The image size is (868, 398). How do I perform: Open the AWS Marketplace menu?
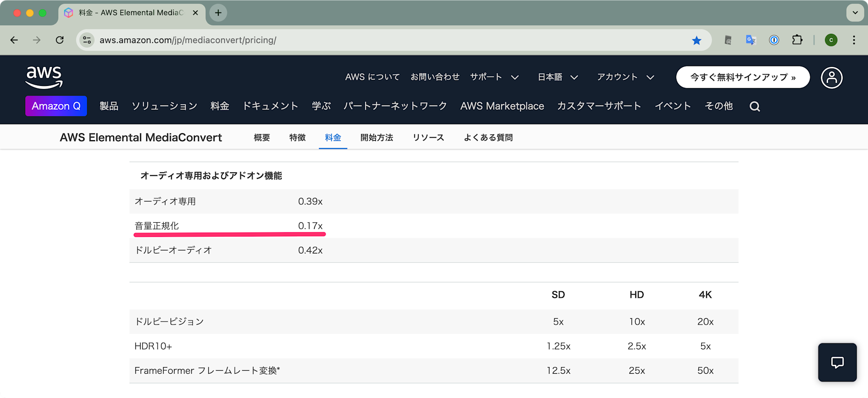click(502, 106)
